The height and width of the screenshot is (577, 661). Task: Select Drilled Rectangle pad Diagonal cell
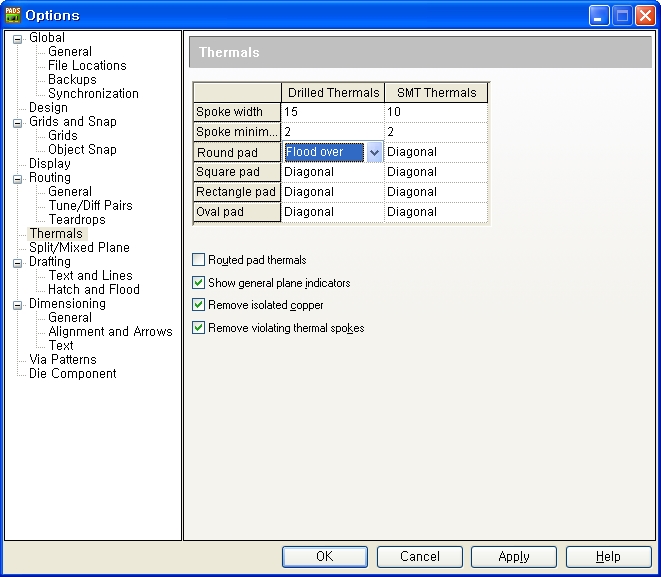333,192
